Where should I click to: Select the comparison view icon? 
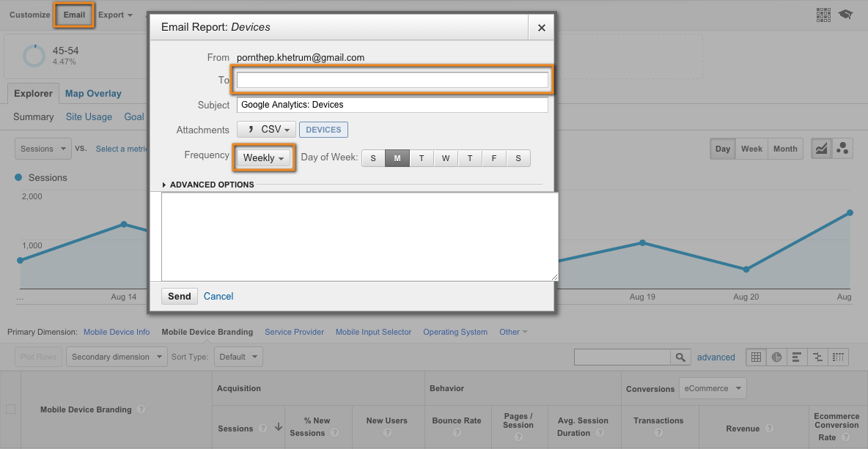coord(817,357)
